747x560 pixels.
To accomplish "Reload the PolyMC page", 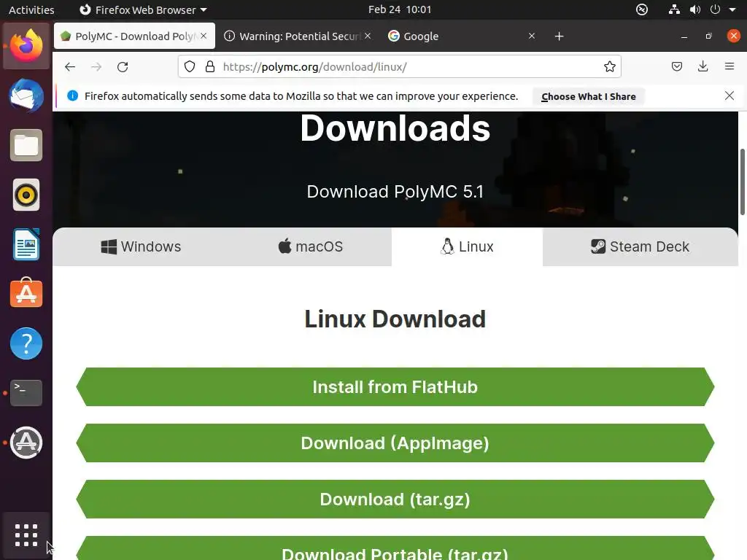I will pyautogui.click(x=123, y=66).
